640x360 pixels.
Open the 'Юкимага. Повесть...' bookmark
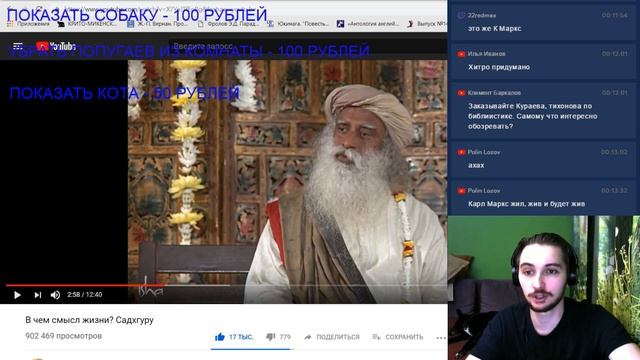298,24
